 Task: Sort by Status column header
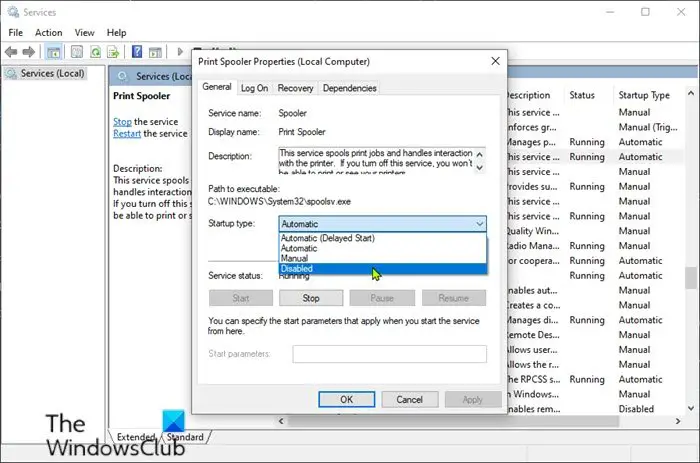coord(582,95)
